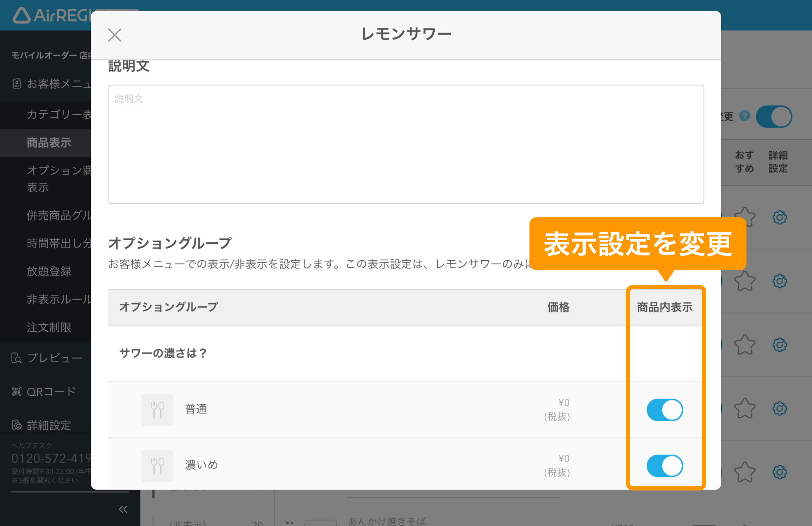
Task: Click fifth row おすすめ star icon
Action: 745,472
